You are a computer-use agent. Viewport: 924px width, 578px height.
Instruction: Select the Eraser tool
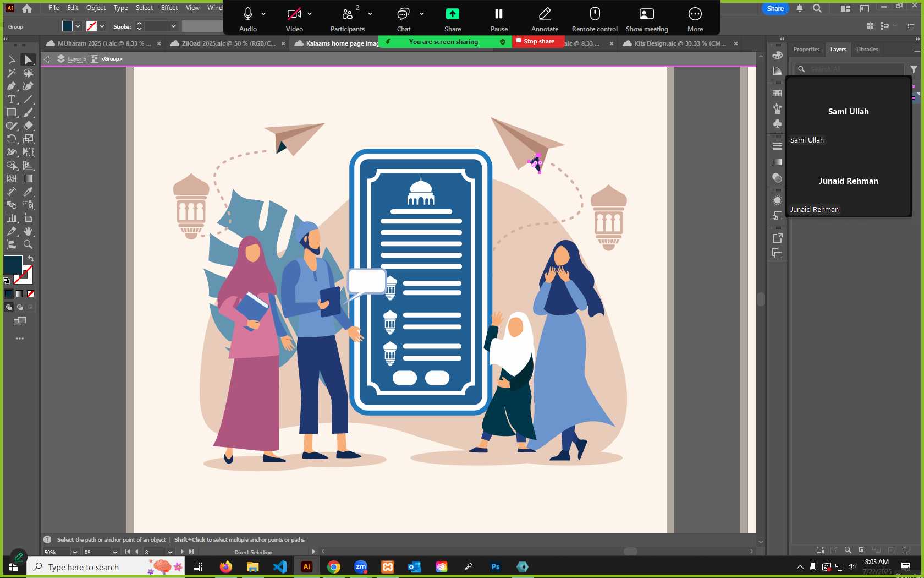point(28,126)
